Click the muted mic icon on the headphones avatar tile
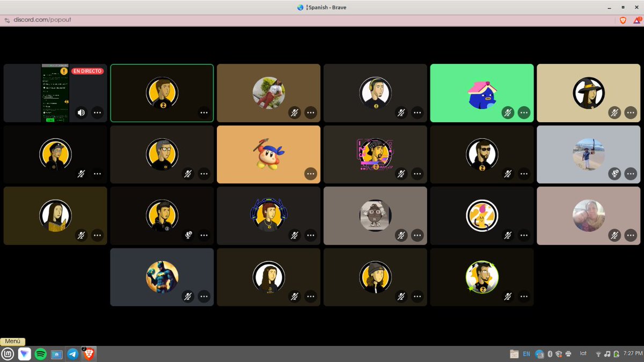644x362 pixels. (x=401, y=113)
